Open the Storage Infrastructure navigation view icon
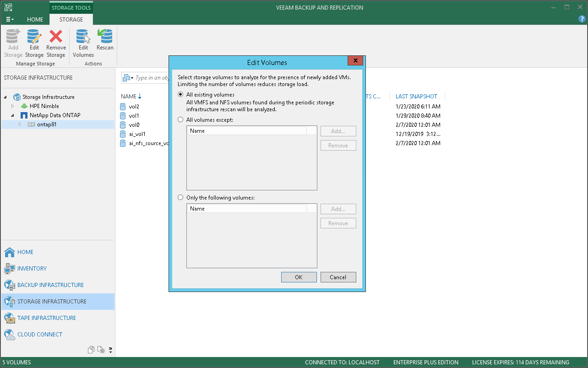Screen dimensions: 588x368 10,302
